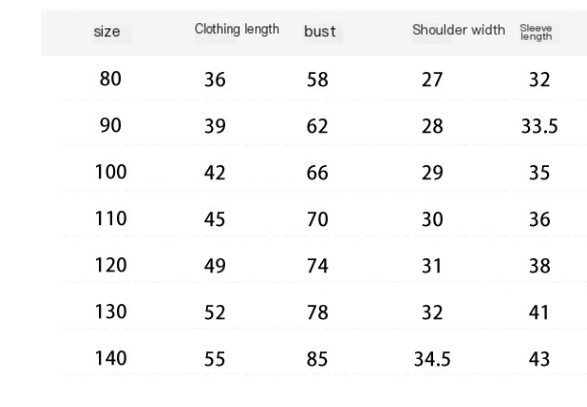Select the size 110 cell
Viewport: 587px width, 407px height.
[x=111, y=219]
